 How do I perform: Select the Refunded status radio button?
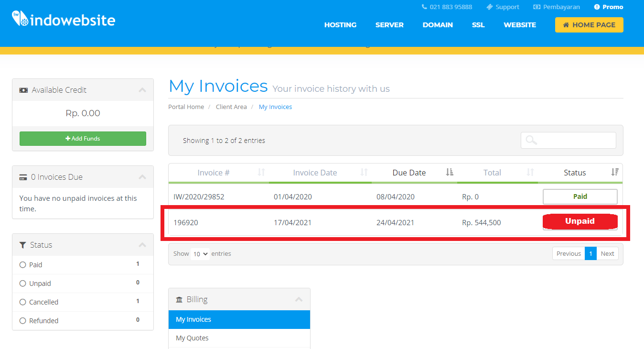click(x=23, y=320)
